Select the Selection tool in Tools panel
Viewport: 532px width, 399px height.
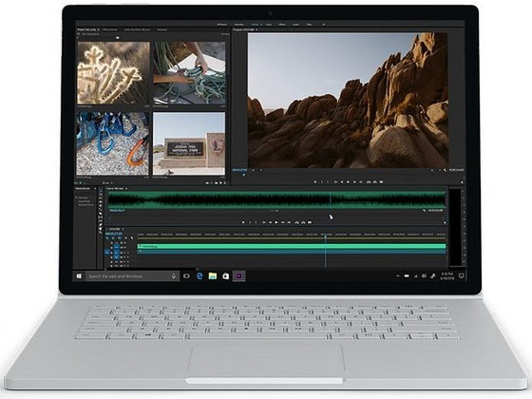tap(101, 192)
